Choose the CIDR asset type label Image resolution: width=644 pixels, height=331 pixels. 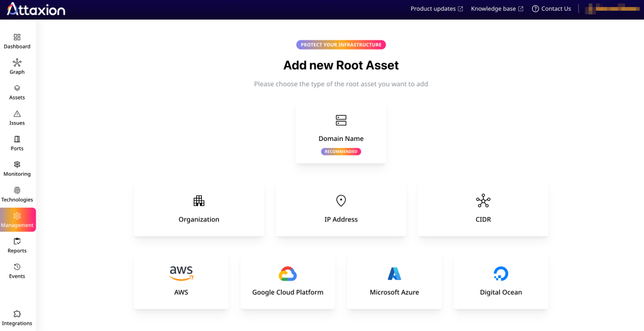483,219
